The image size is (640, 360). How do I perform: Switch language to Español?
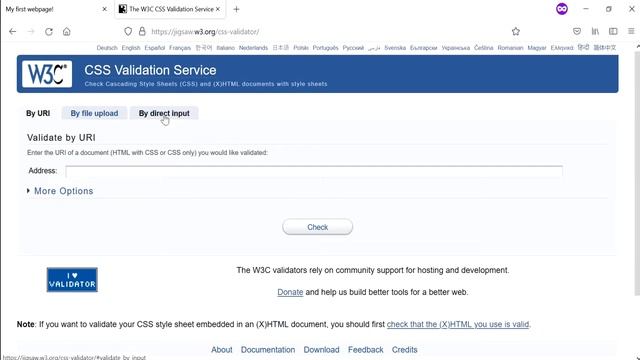(155, 48)
